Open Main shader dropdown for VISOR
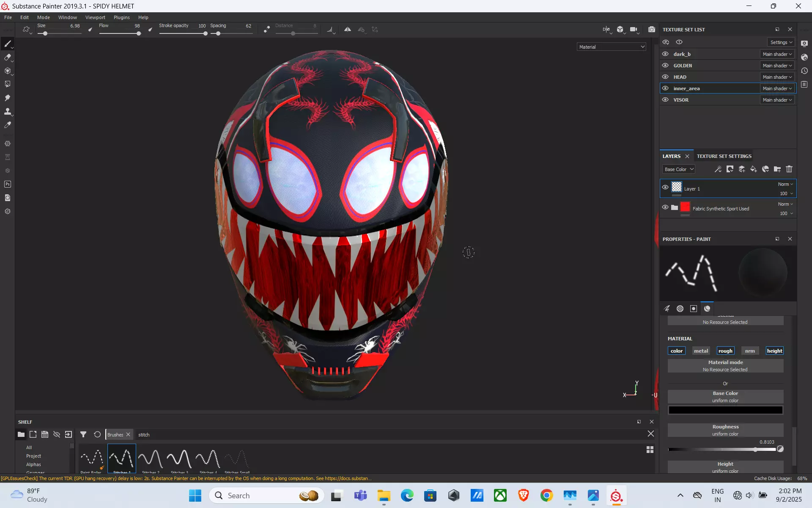The width and height of the screenshot is (812, 508). [x=777, y=99]
